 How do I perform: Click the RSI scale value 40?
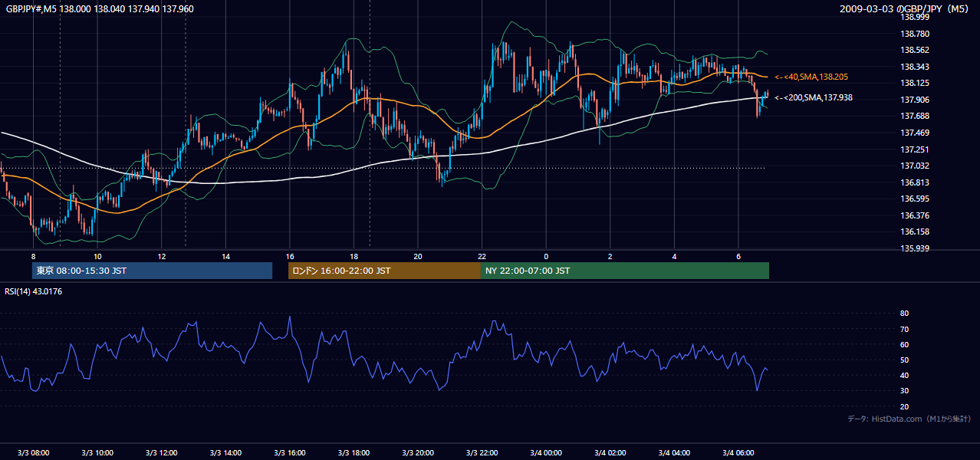904,375
